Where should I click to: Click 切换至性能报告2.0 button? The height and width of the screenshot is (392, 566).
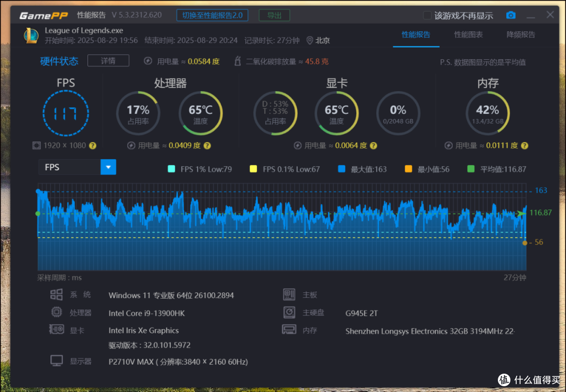212,15
